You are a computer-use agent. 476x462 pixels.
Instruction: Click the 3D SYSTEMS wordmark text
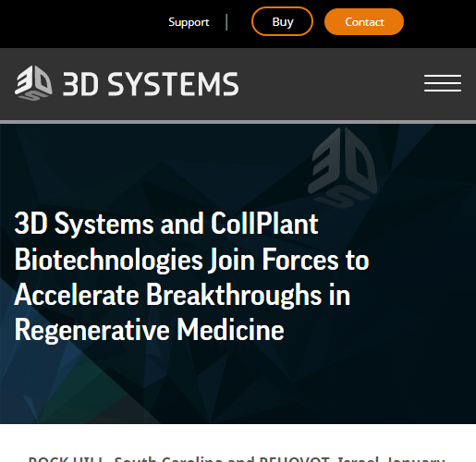(x=151, y=84)
